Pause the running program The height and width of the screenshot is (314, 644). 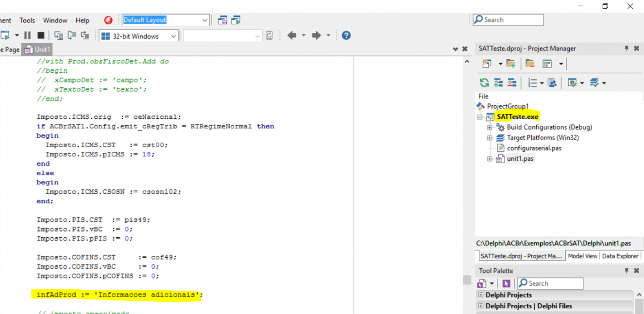[x=27, y=35]
